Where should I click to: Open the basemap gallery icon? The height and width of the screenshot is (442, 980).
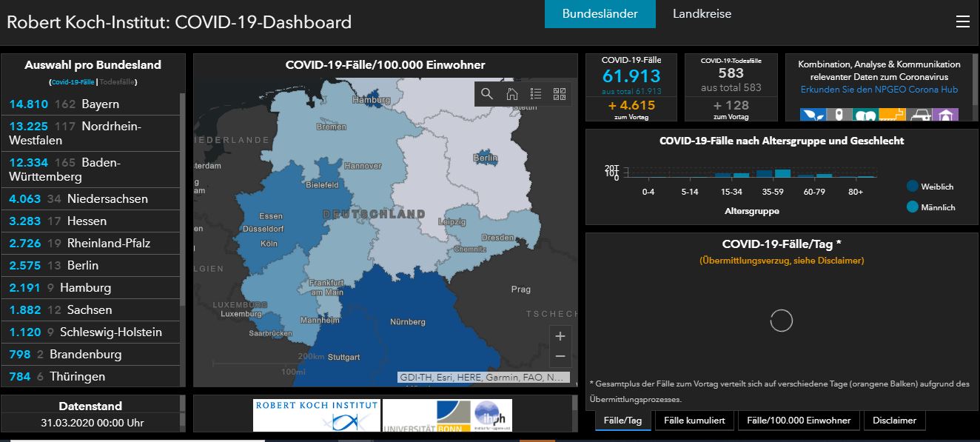point(560,95)
